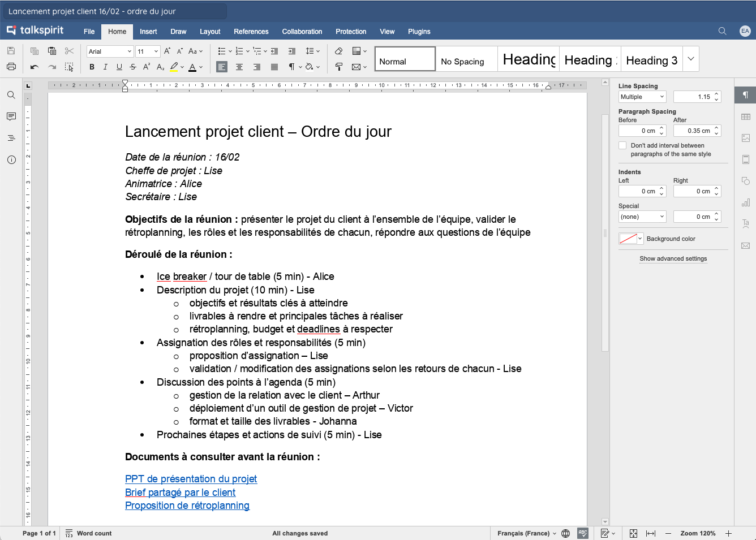Open Header and footer settings in the right sidebar

[745, 159]
